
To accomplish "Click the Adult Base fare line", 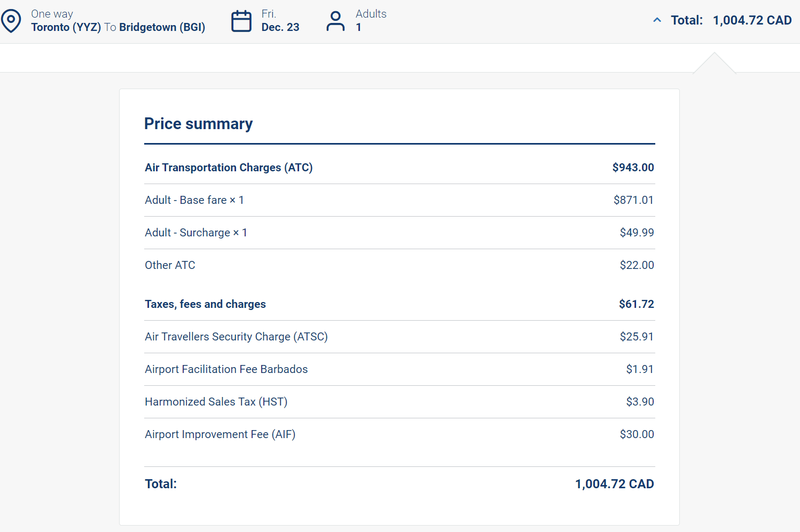I will (194, 200).
